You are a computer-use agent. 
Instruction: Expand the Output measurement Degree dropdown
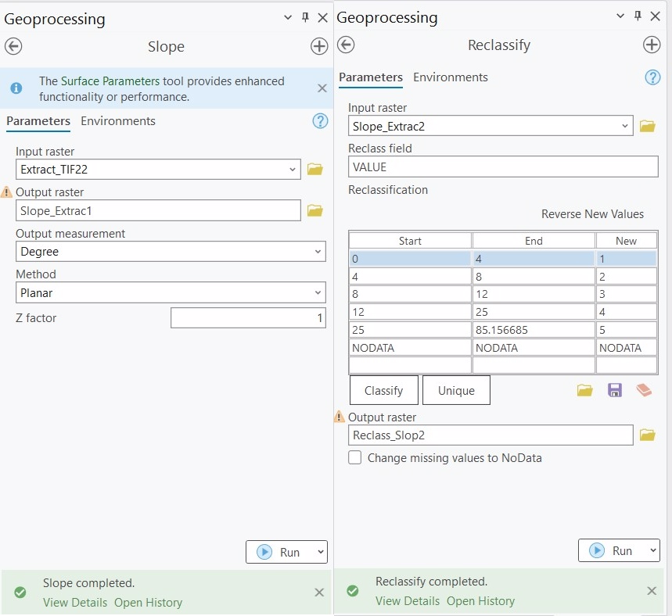click(318, 252)
